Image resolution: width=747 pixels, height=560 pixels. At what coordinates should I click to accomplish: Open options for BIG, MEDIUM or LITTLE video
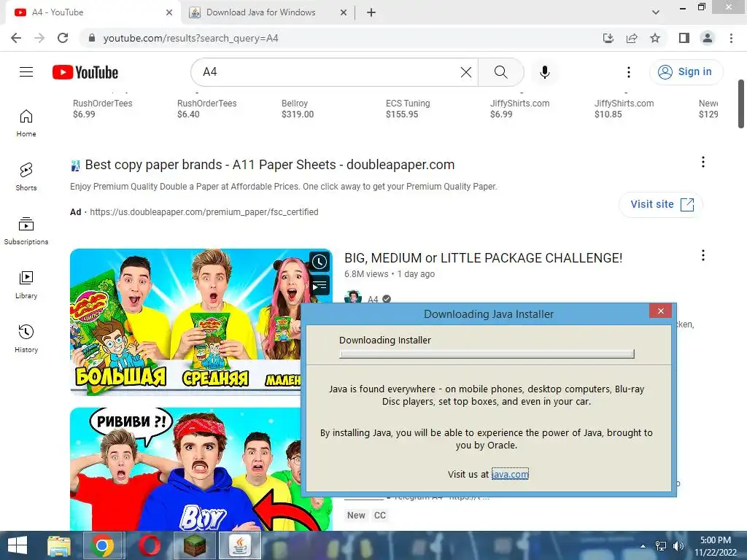point(703,255)
